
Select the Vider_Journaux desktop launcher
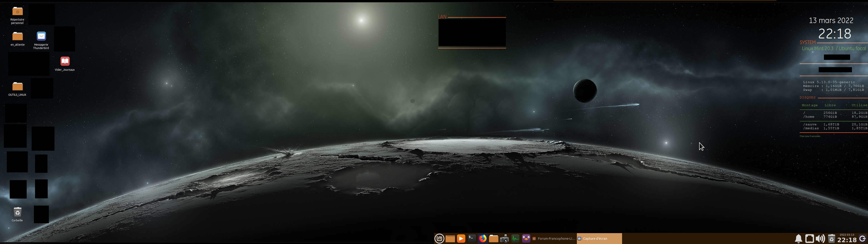tap(65, 64)
